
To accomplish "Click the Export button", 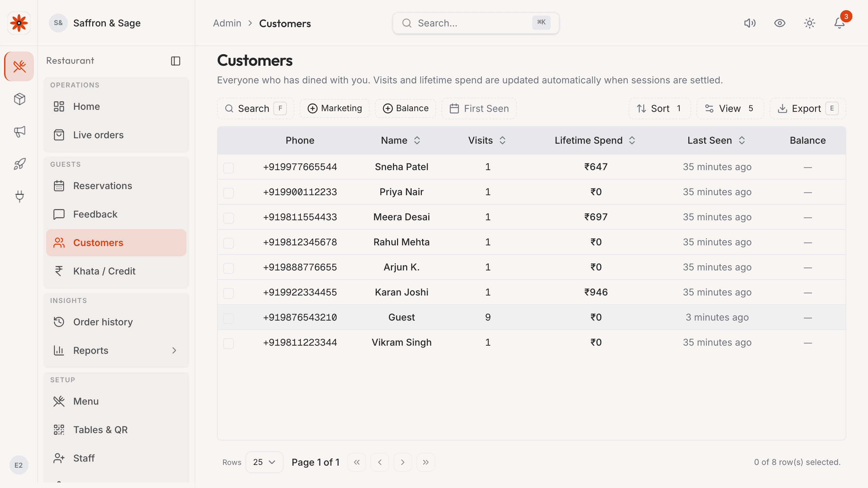I will 808,108.
